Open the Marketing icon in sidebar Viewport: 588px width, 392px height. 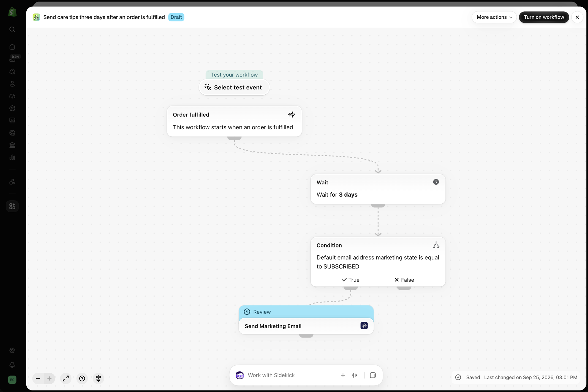(12, 96)
